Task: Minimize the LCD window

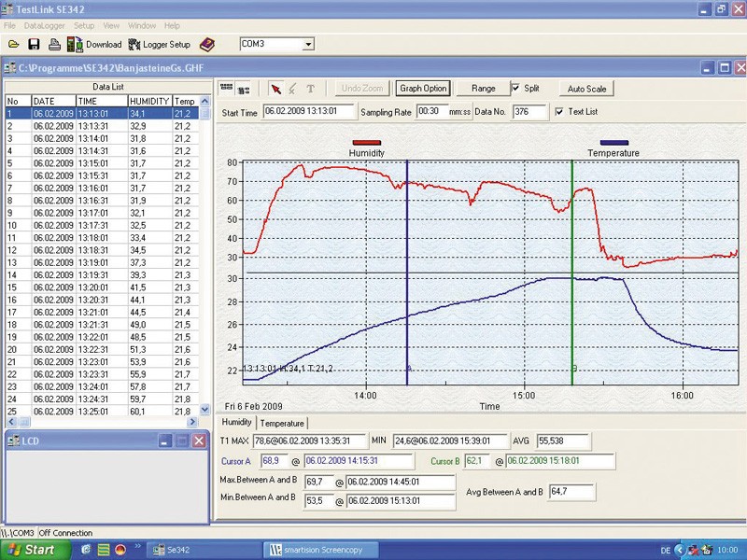Action: 165,441
